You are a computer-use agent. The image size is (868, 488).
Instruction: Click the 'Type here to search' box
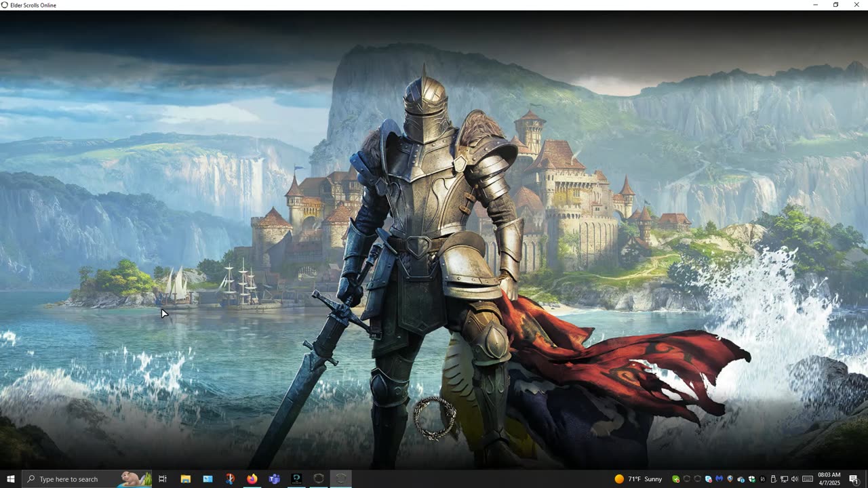(87, 479)
